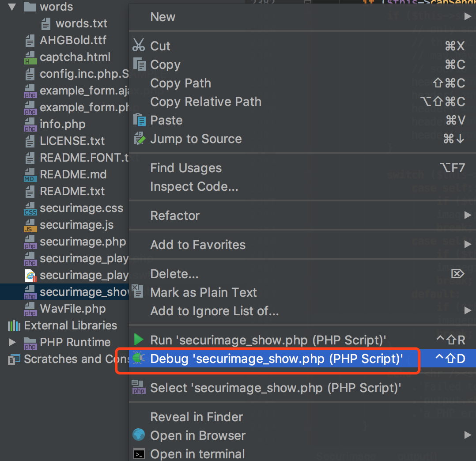
Task: Click the External Libraries bars icon
Action: pyautogui.click(x=14, y=326)
